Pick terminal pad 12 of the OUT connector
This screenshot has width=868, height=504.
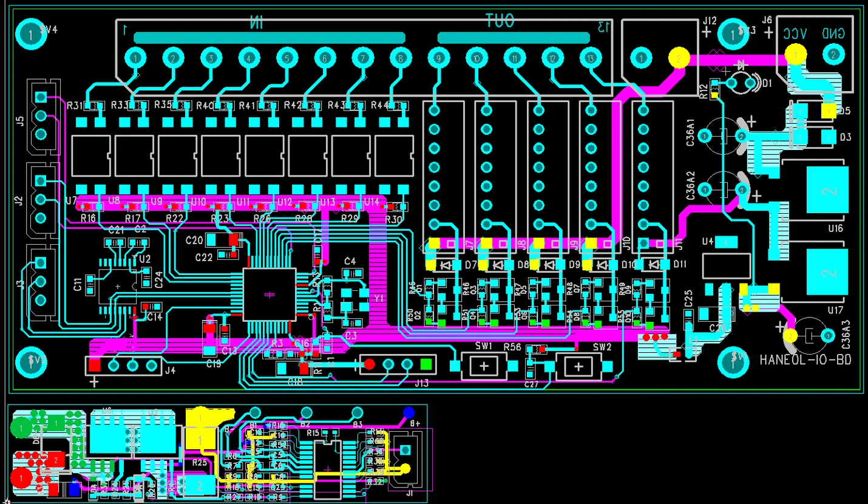tap(552, 58)
